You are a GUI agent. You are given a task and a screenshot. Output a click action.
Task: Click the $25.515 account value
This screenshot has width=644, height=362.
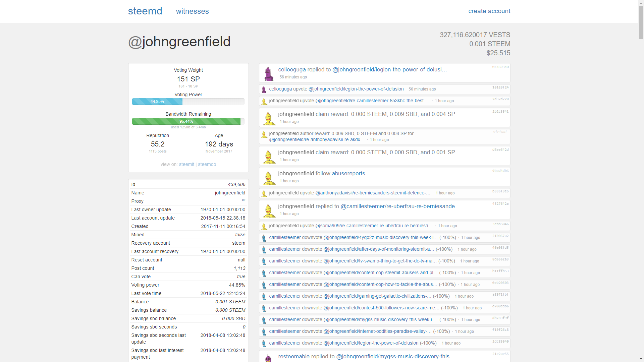[x=498, y=53]
